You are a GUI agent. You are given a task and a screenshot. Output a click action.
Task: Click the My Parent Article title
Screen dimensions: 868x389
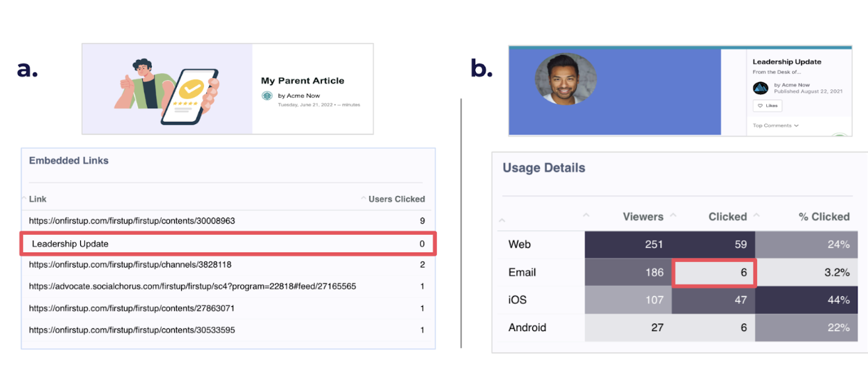[x=302, y=81]
